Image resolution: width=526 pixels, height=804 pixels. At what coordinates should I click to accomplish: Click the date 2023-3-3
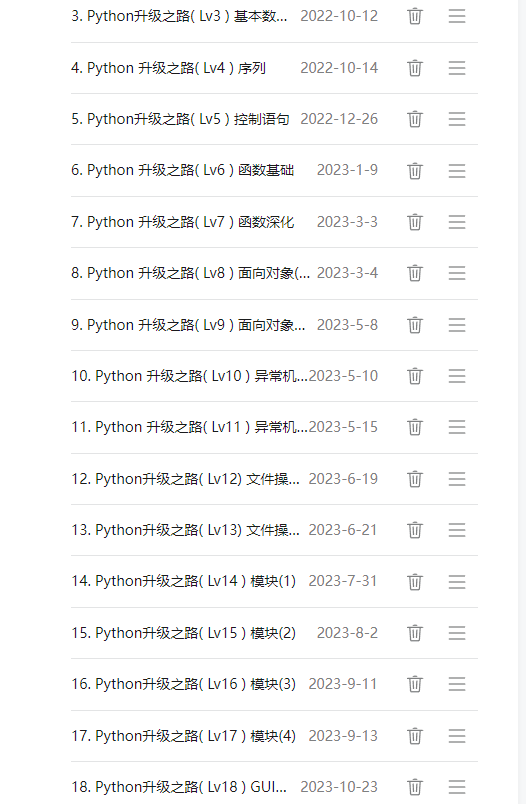coord(347,222)
